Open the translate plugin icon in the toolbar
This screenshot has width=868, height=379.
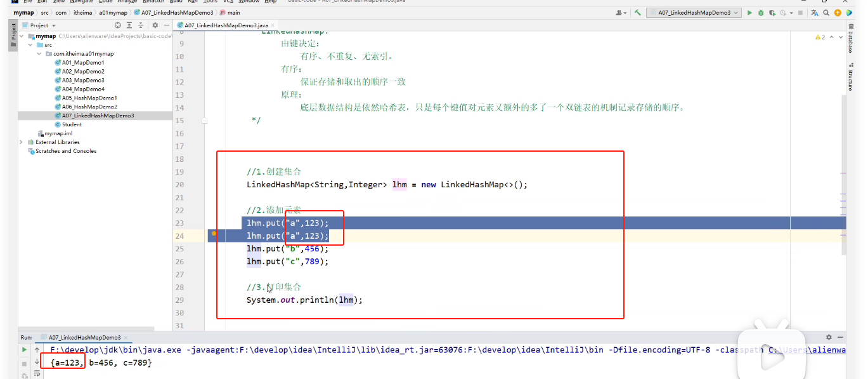pyautogui.click(x=815, y=13)
